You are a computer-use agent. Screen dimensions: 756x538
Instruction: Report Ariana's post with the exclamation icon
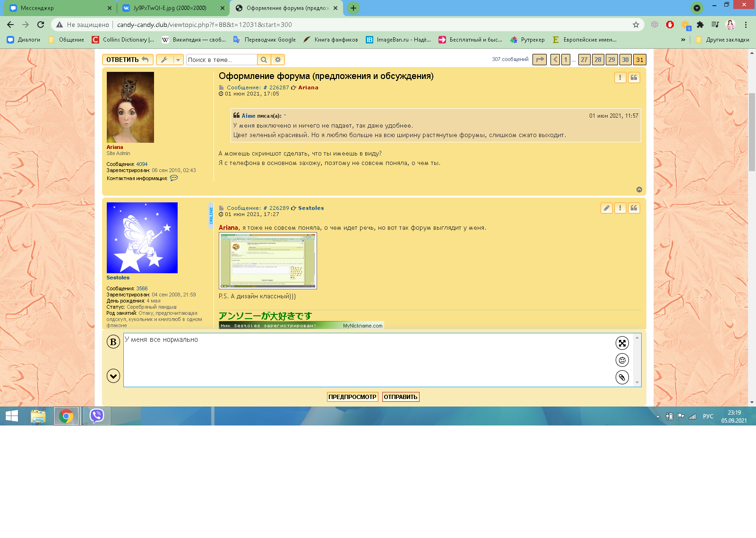coord(620,78)
